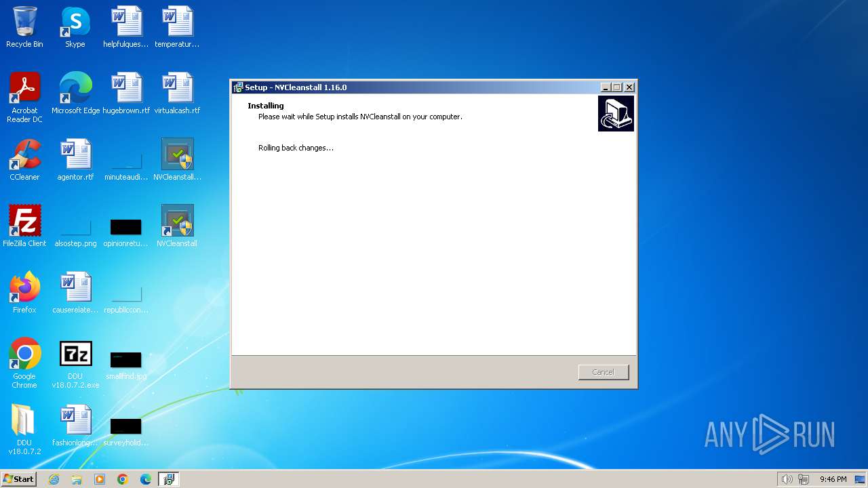The width and height of the screenshot is (868, 488).
Task: Click the 'Setup - NVCleanstall 1.16.0' title text
Action: 296,87
